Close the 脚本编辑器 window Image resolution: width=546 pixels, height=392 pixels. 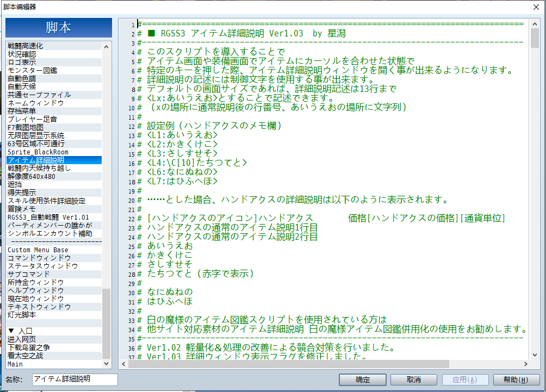[x=536, y=7]
